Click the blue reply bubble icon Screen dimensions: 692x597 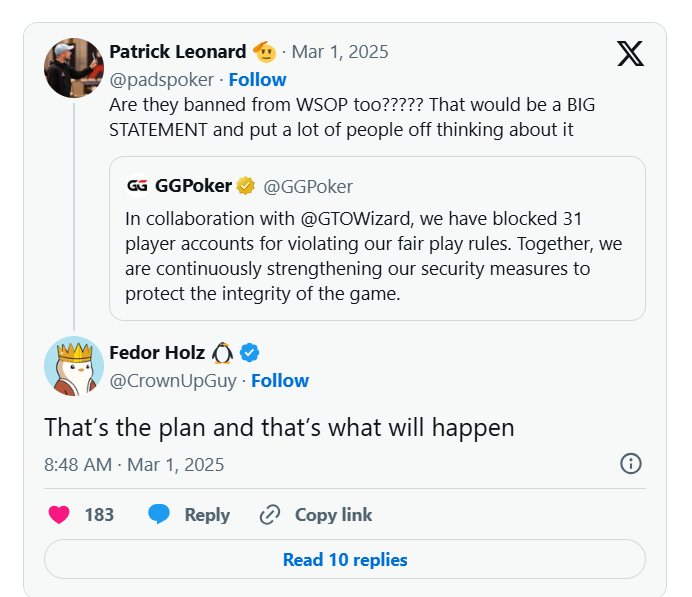159,515
